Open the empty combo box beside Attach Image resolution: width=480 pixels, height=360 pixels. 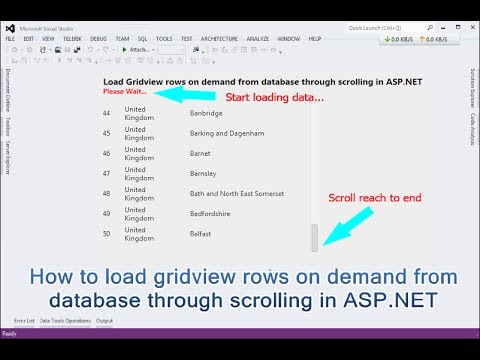click(x=171, y=50)
